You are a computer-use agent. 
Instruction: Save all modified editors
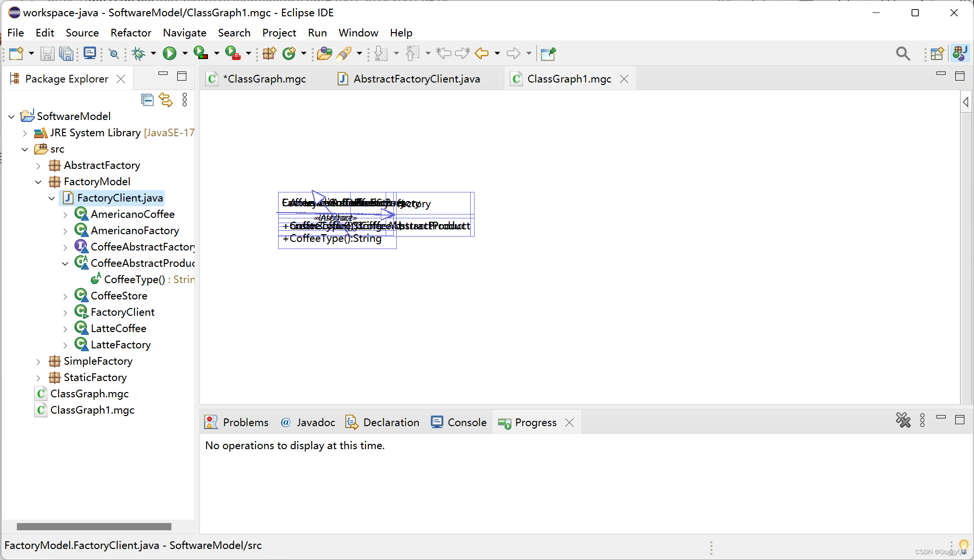pyautogui.click(x=67, y=53)
